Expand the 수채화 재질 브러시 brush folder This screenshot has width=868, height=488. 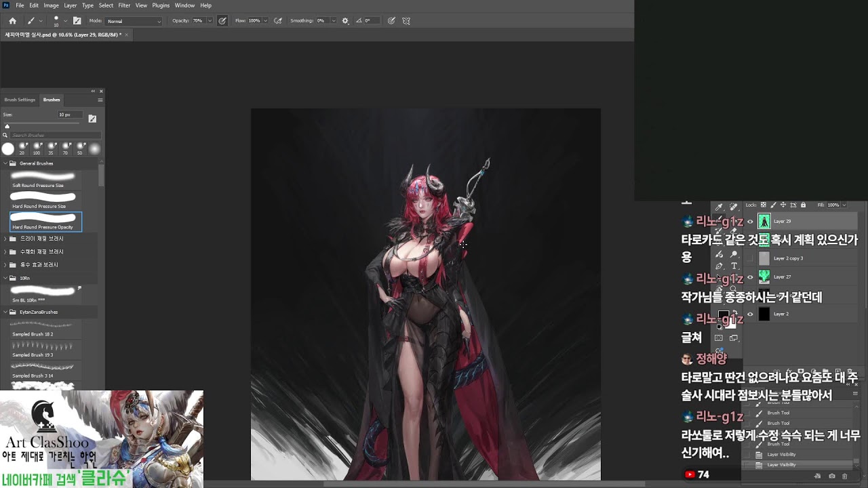[5, 251]
